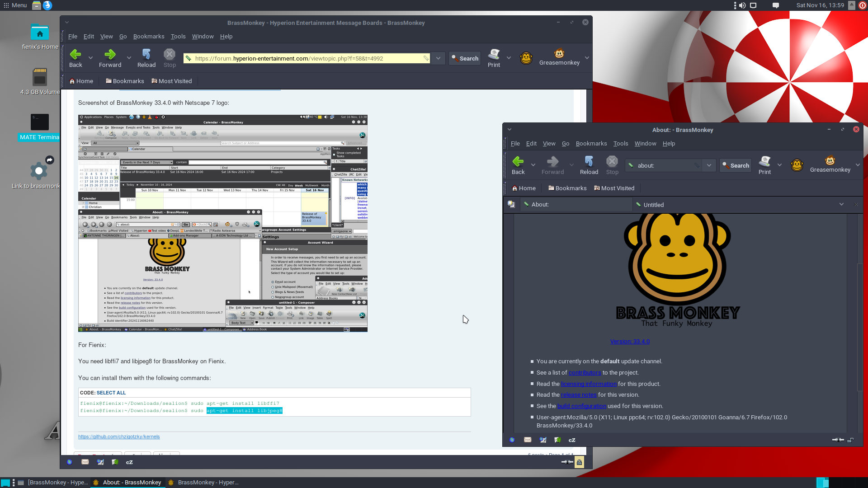Switch to the Untitled tab
Image resolution: width=868 pixels, height=488 pixels.
tap(653, 205)
